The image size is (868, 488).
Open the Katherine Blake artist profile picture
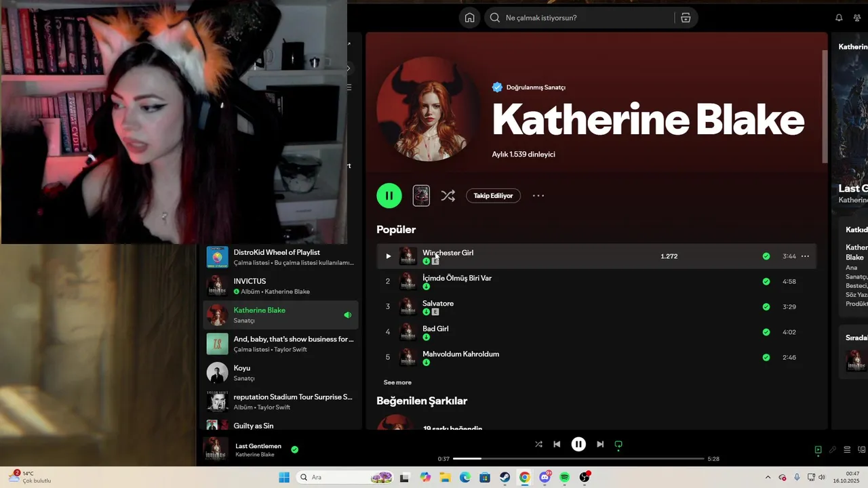(x=429, y=109)
